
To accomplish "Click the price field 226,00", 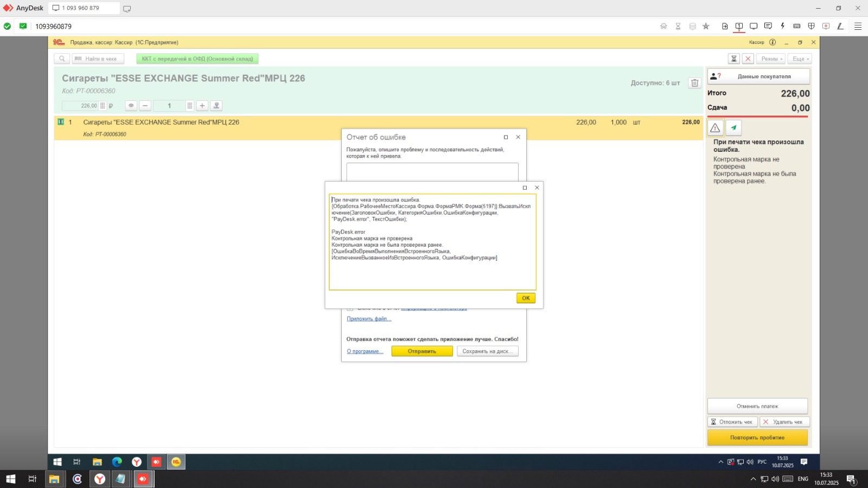I will 80,106.
